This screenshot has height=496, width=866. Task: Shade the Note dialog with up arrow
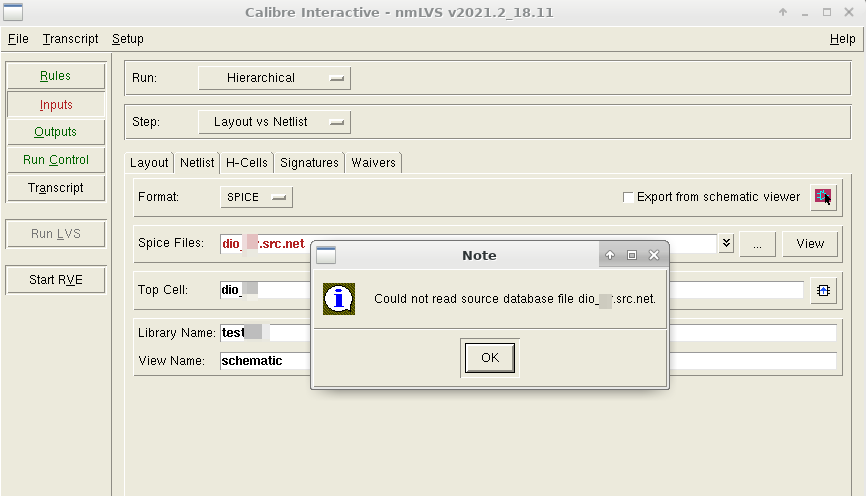[610, 255]
